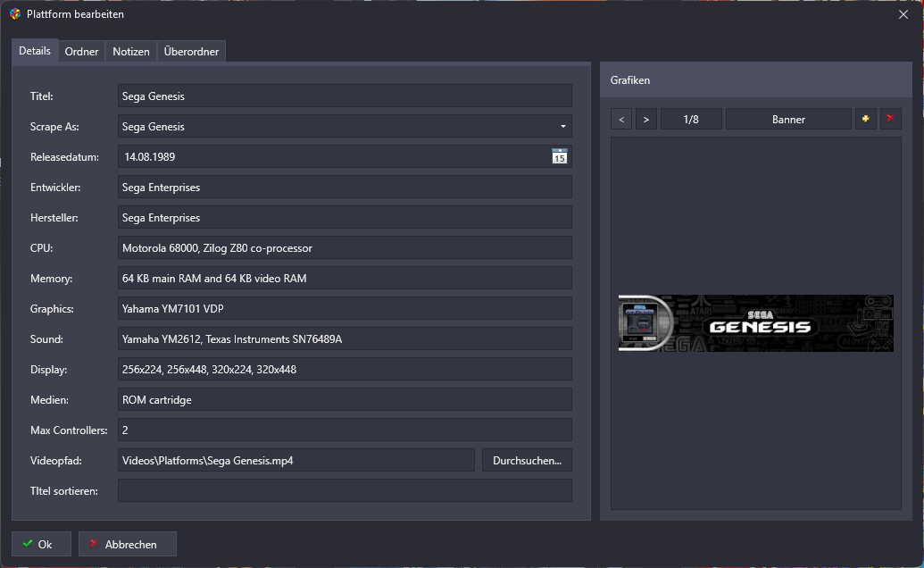
Task: Edit the Releasedatum field
Action: coord(345,156)
